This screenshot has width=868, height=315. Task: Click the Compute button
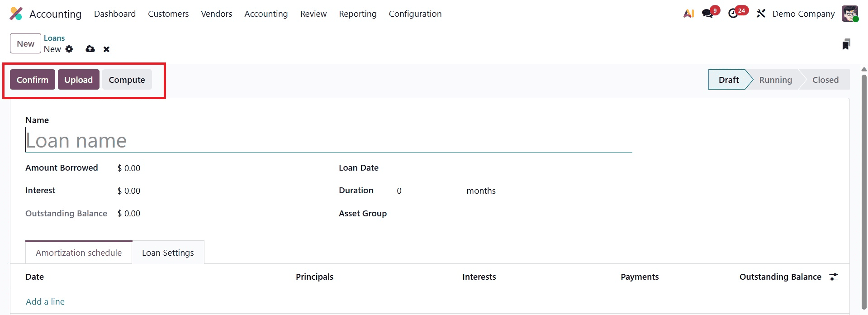coord(127,80)
